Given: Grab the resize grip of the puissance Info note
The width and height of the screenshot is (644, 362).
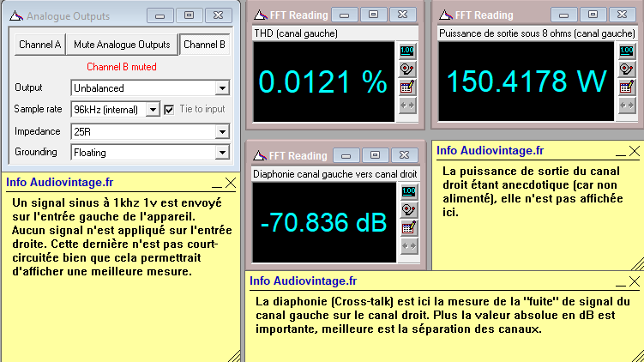Looking at the screenshot, I should click(x=637, y=264).
